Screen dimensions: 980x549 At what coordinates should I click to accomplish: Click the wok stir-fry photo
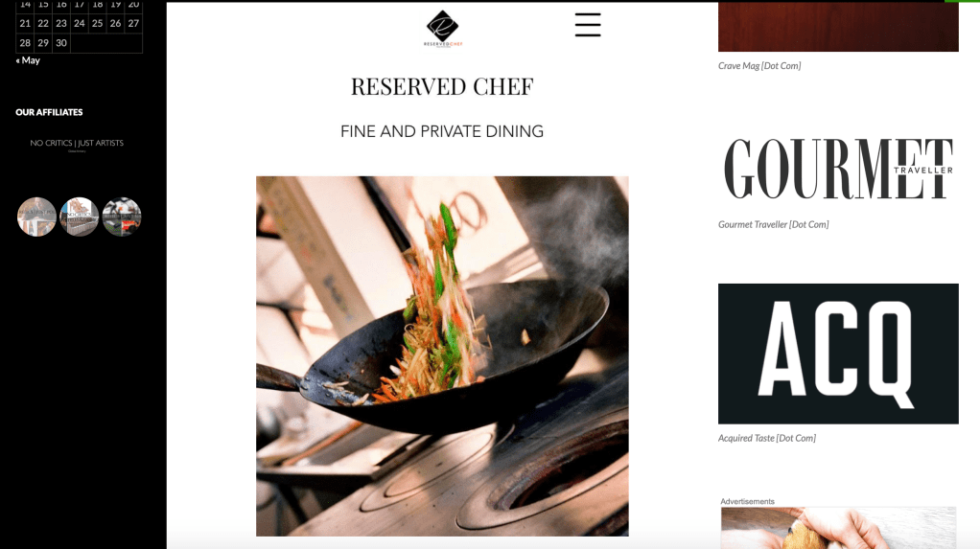(442, 356)
